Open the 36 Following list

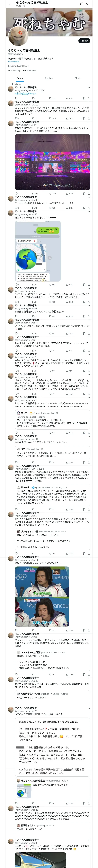click(14, 70)
